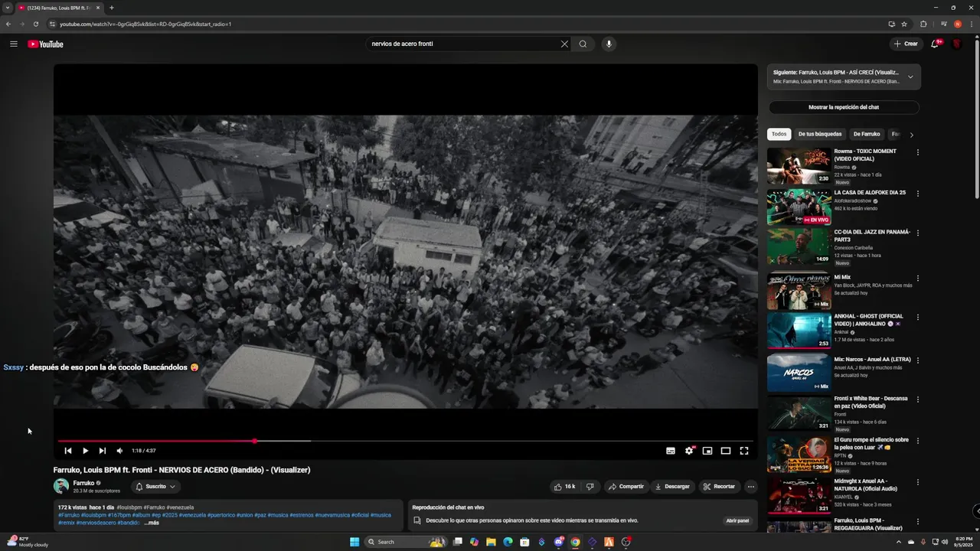Play the paused video

point(85,451)
